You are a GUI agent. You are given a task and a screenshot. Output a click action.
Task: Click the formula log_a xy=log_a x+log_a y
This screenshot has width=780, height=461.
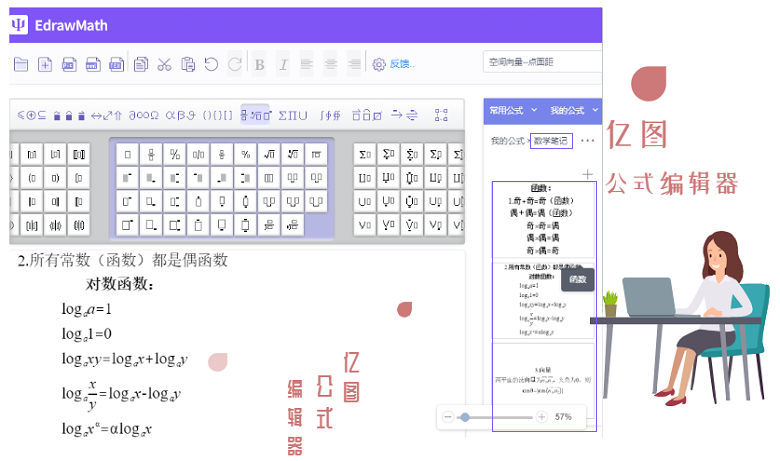point(124,359)
